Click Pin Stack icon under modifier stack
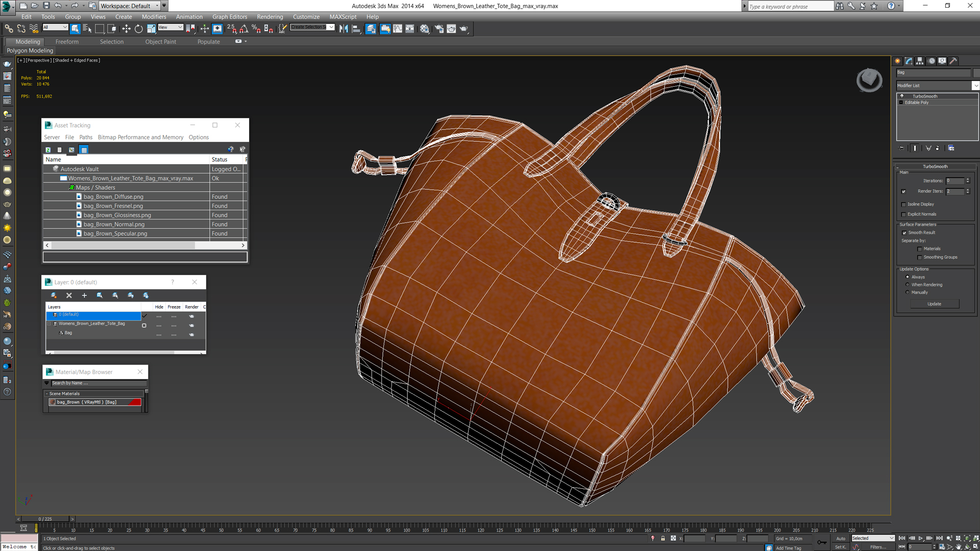This screenshot has height=551, width=980. pyautogui.click(x=902, y=148)
